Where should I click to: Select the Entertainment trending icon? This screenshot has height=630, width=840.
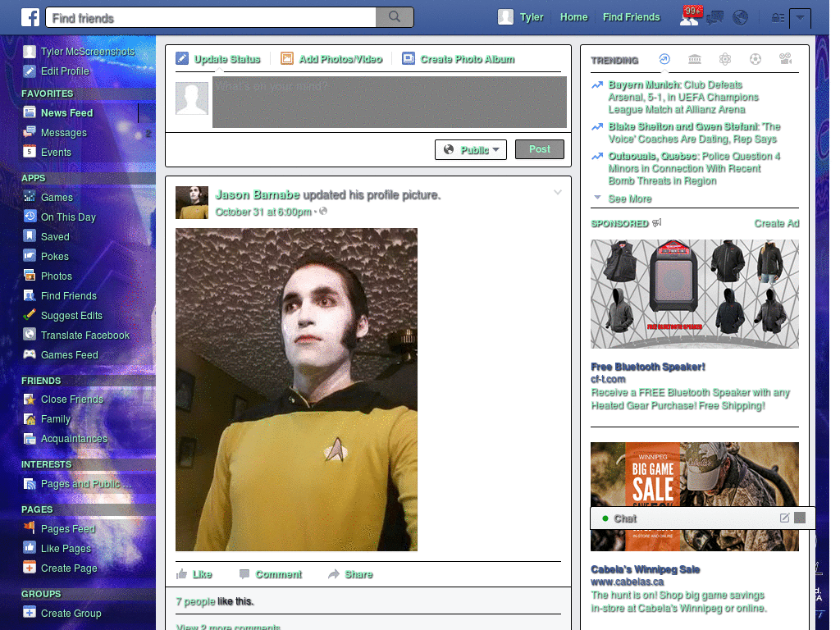coord(786,59)
